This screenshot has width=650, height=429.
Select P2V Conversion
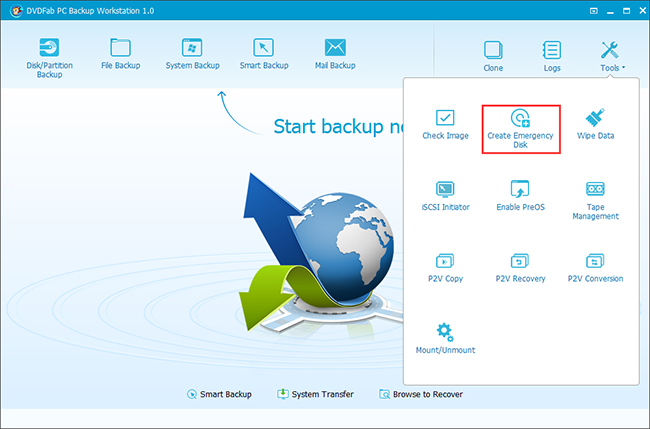pyautogui.click(x=595, y=268)
